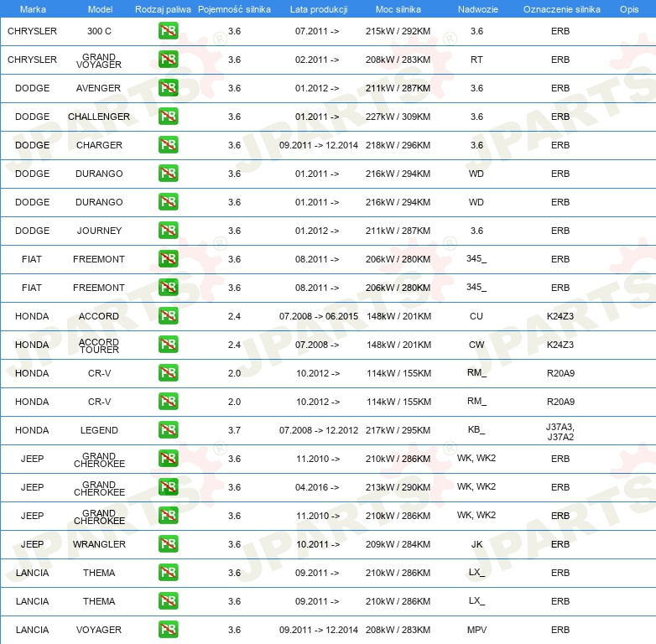The height and width of the screenshot is (644, 656).
Task: Select the fuel icon for Chrysler Grand Voyager
Action: point(168,60)
